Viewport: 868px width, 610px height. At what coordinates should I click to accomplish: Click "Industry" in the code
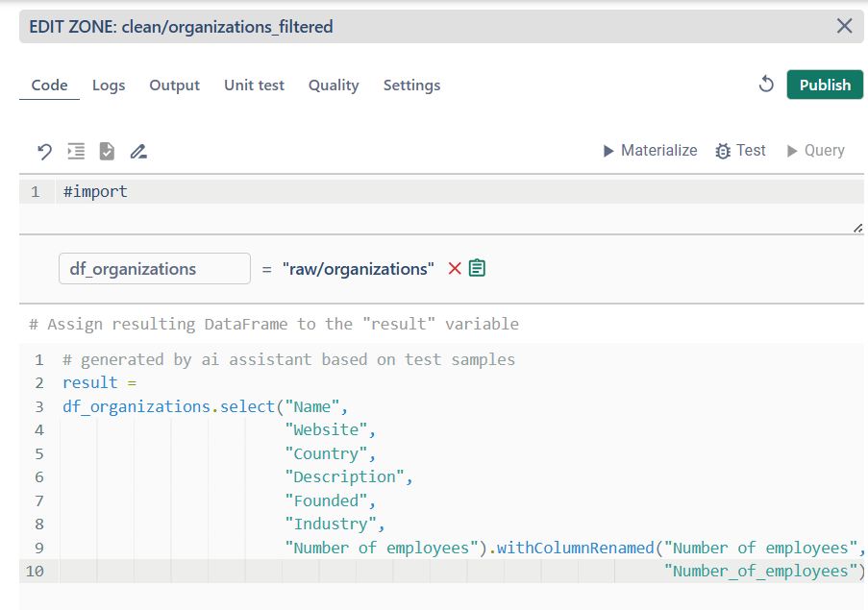tap(331, 524)
